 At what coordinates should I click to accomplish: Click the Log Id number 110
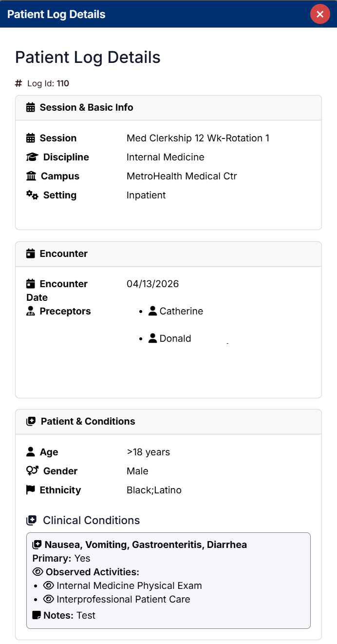click(x=63, y=83)
